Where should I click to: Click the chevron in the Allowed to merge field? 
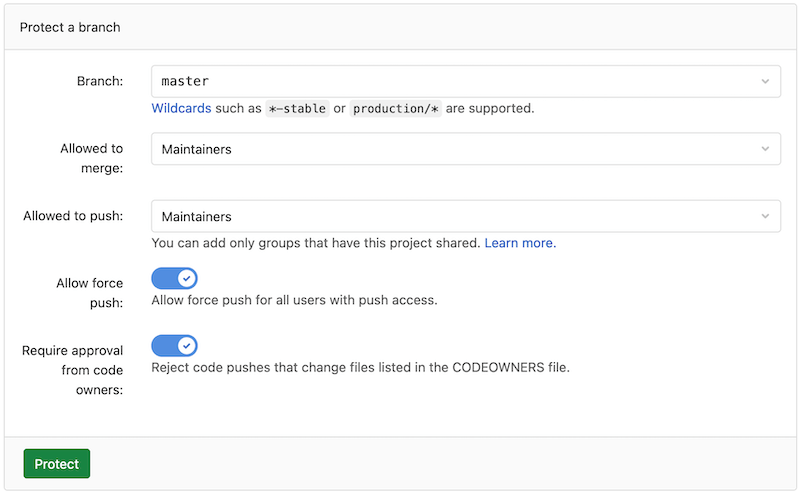point(765,149)
